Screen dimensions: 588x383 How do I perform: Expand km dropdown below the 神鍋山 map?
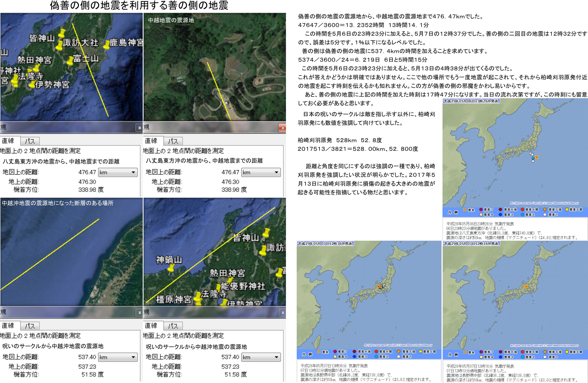261,357
